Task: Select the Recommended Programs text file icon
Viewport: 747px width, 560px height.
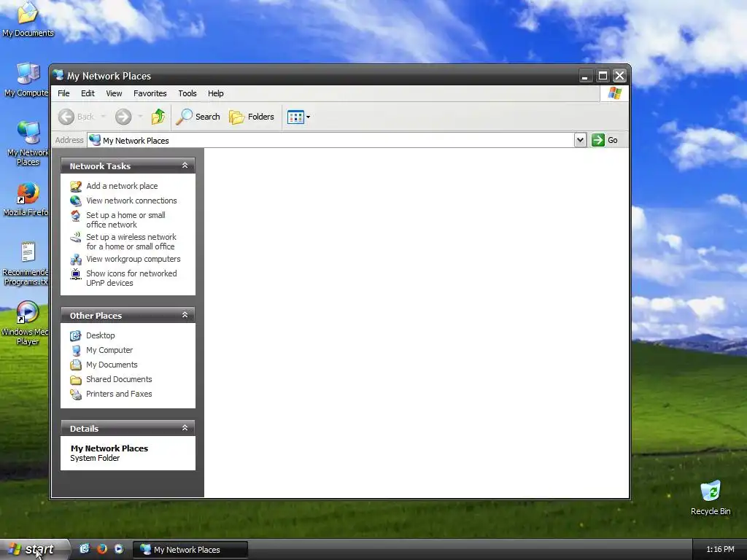Action: (26, 263)
